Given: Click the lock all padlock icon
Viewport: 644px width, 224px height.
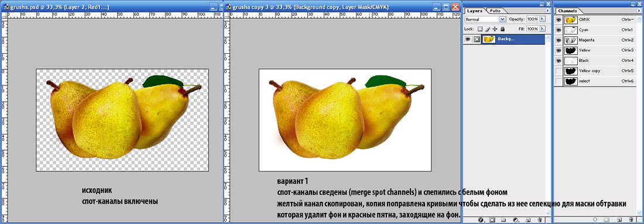Looking at the screenshot, I should pyautogui.click(x=502, y=29).
